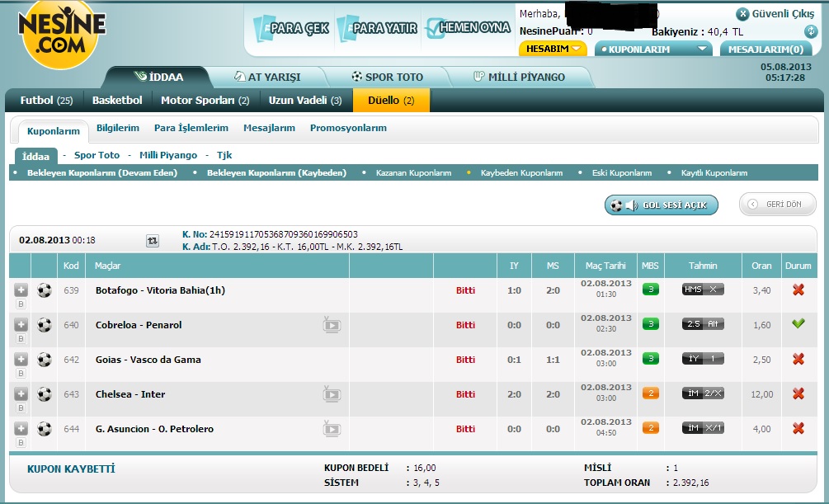The width and height of the screenshot is (829, 504).
Task: Refresh balance with the icon beside Bakiyeniz
Action: click(811, 31)
